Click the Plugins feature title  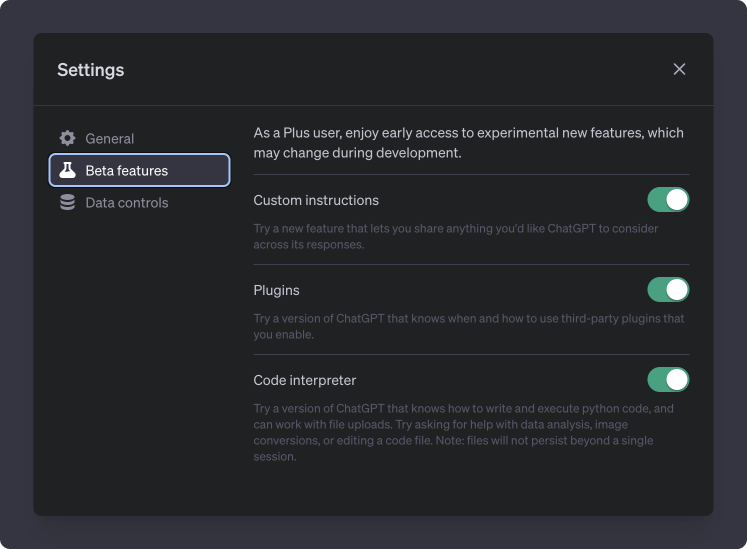(276, 290)
